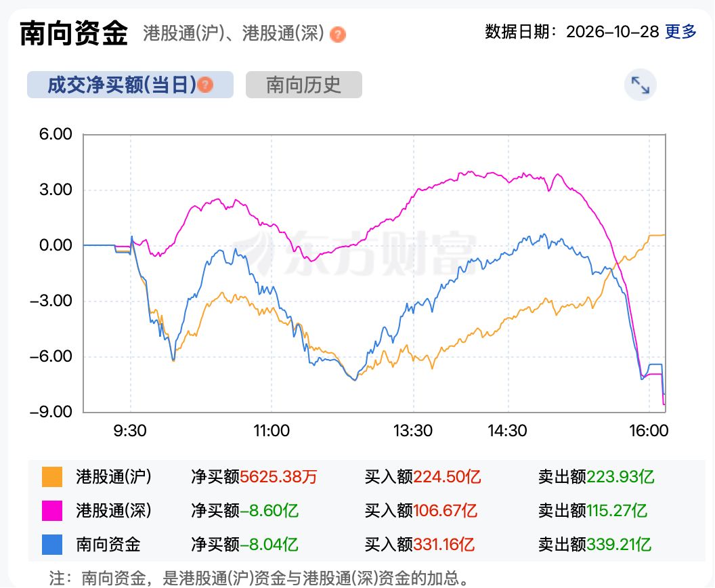Click the -9.00 y-axis label
Viewport: 715px width, 588px height.
point(51,412)
